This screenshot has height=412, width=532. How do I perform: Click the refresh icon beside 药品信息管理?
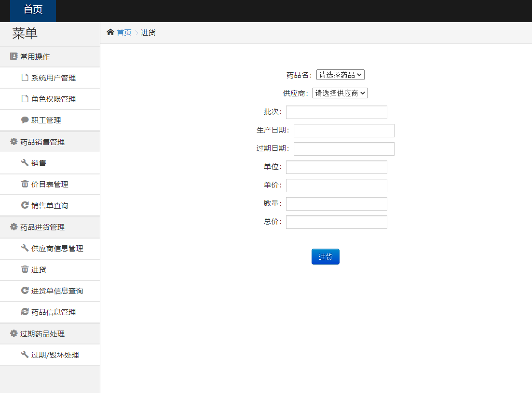[x=25, y=312]
